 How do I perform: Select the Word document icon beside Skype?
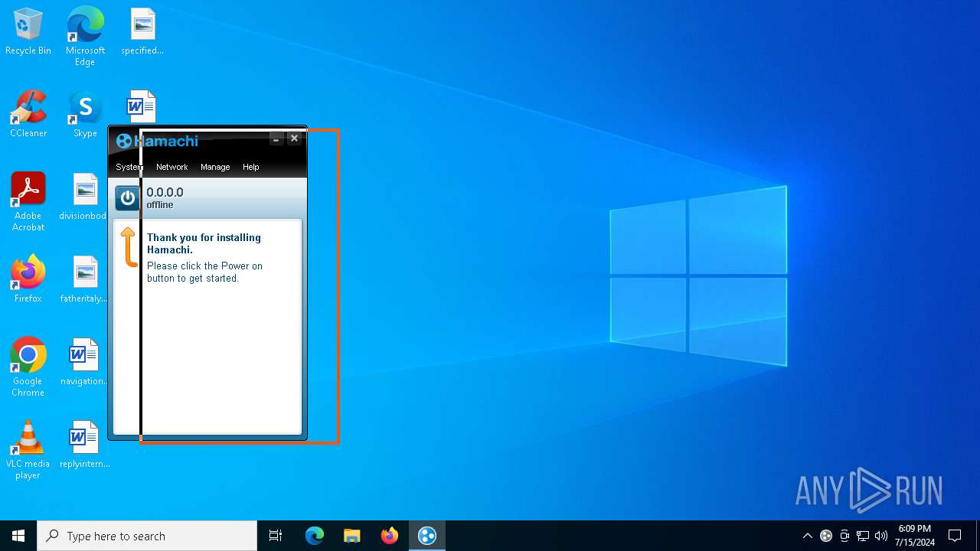coord(142,106)
